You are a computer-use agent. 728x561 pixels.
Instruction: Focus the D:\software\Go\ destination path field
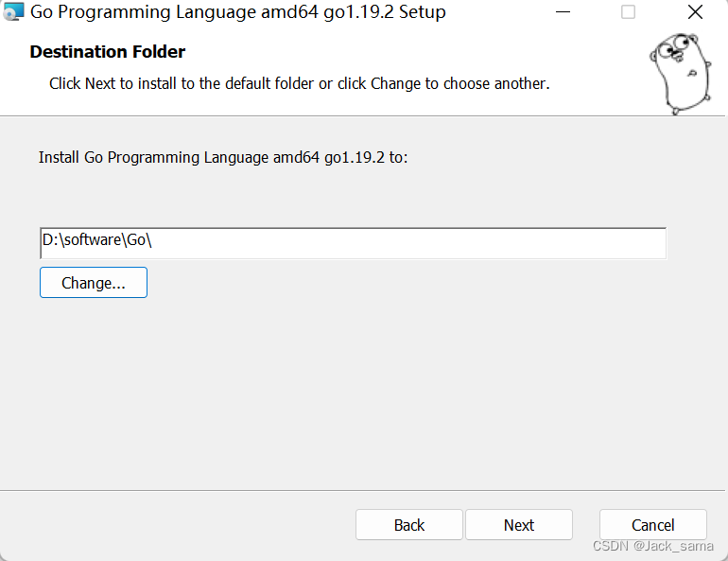354,243
